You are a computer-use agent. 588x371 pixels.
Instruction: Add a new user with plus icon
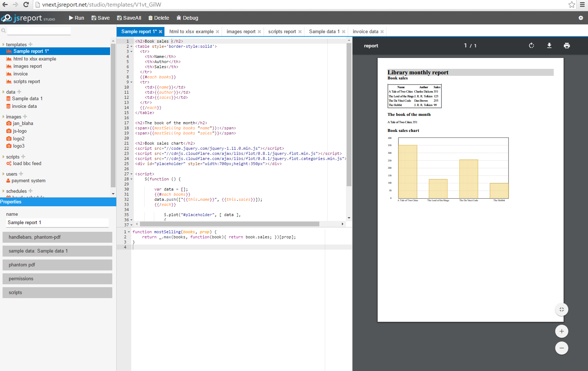pos(21,174)
